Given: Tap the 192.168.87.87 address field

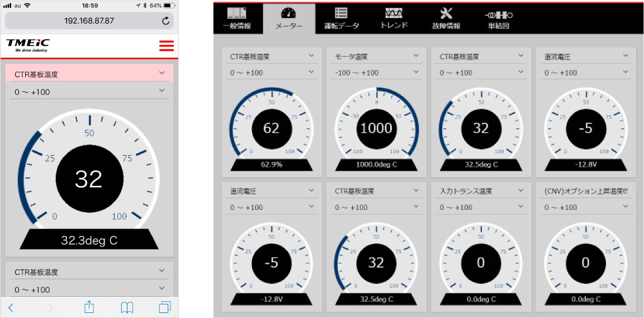Looking at the screenshot, I should 89,21.
